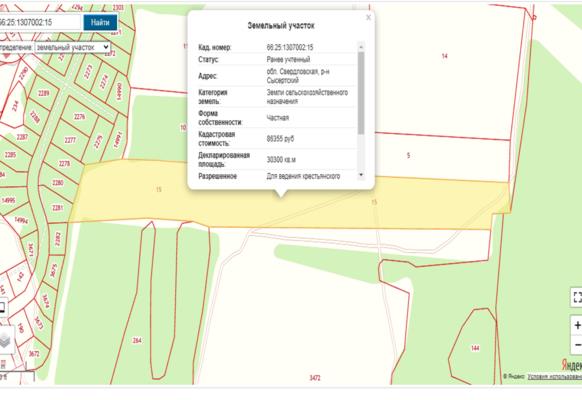Focus the cadastral number search field
582x400 pixels.
point(40,22)
